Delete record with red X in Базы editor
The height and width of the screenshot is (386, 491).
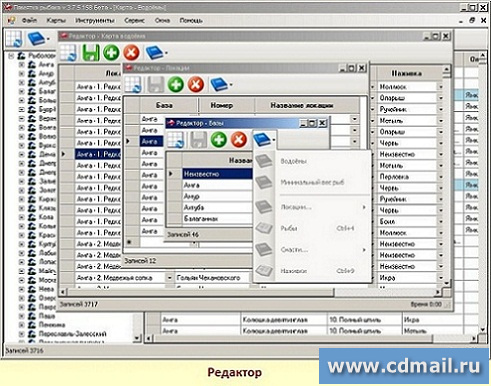coord(239,139)
